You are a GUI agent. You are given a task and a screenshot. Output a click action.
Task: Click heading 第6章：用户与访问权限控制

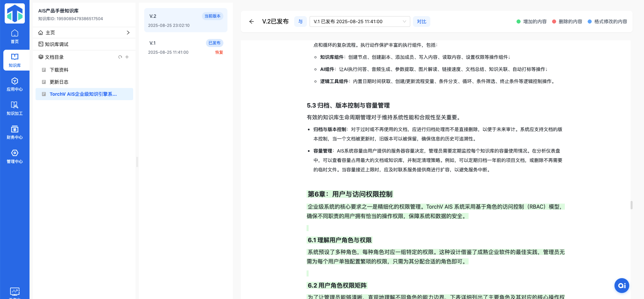[350, 194]
